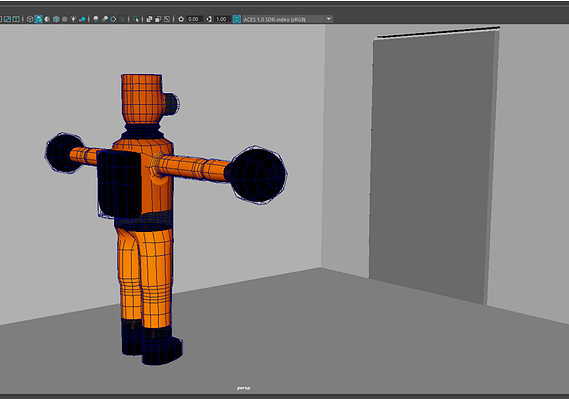This screenshot has width=569, height=399.
Task: Toggle the View Transform color management button
Action: 237,19
